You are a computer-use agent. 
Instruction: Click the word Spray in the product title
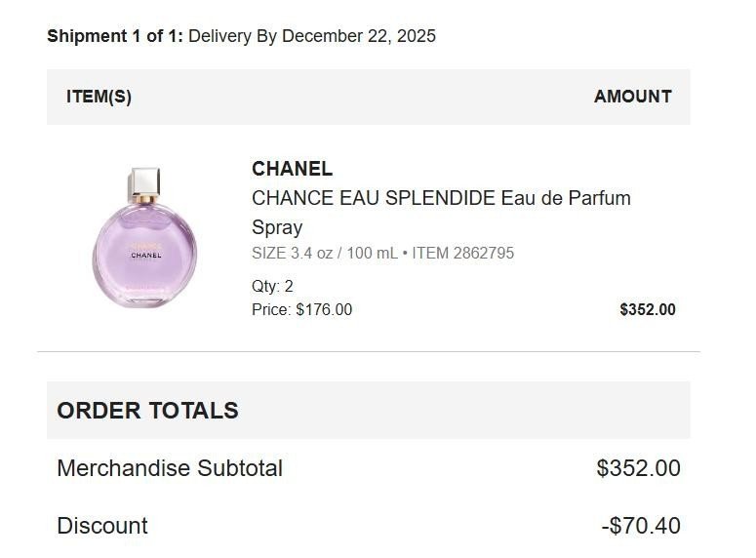coord(277,227)
